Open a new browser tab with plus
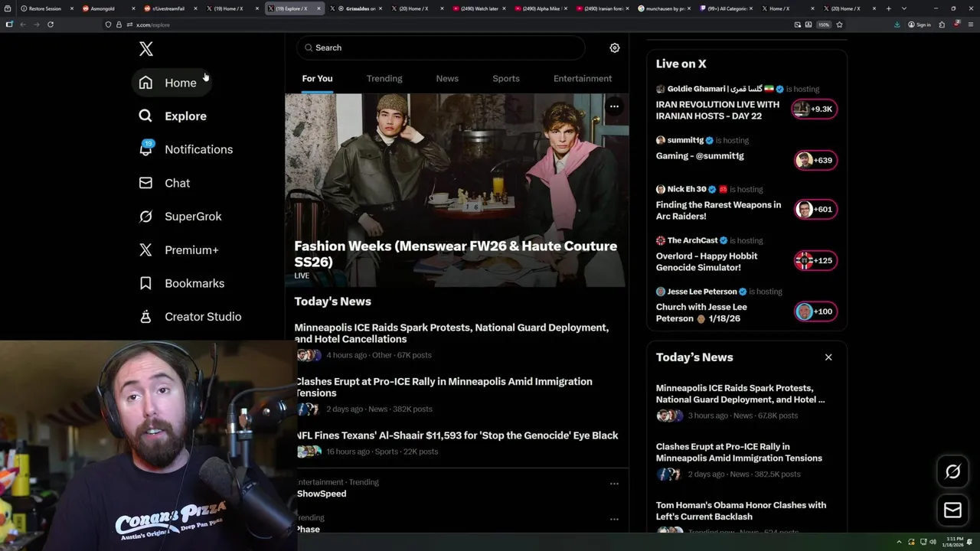This screenshot has height=551, width=980. (888, 8)
